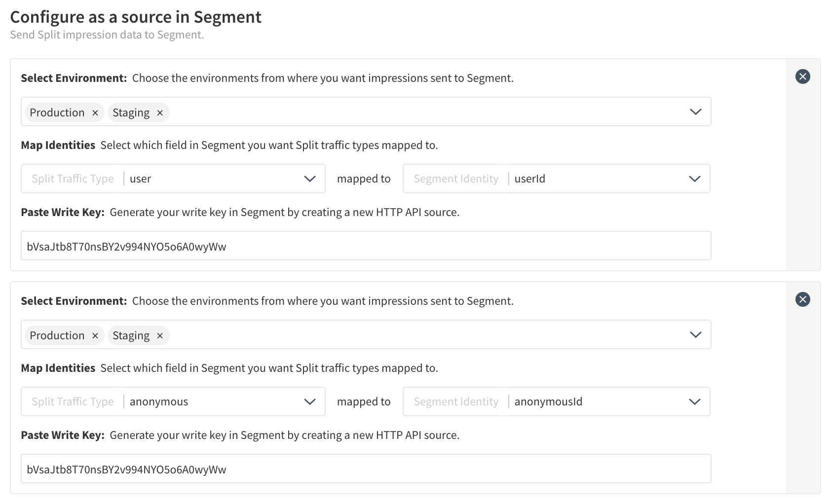The width and height of the screenshot is (830, 504).
Task: Click empty area of first environment multiselect
Action: pos(419,112)
